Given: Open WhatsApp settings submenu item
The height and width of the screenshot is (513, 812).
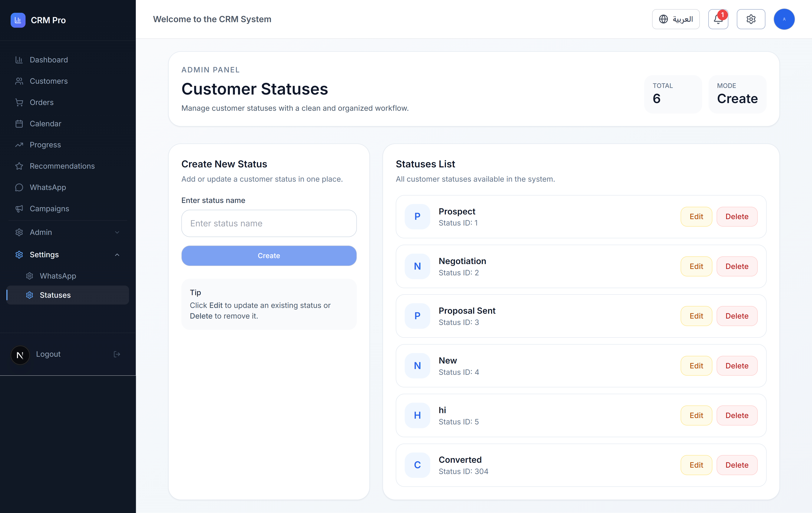Looking at the screenshot, I should tap(67, 276).
